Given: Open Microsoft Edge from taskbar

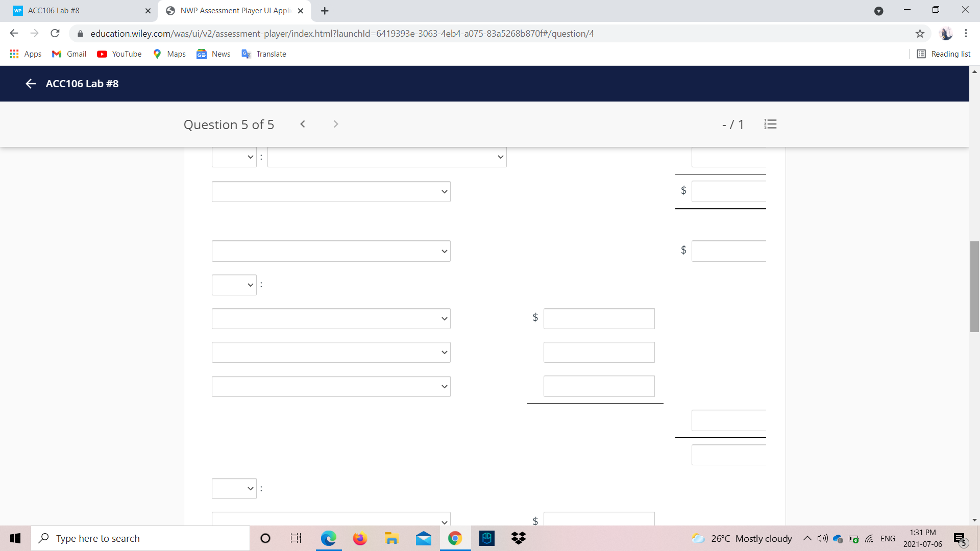Looking at the screenshot, I should pyautogui.click(x=328, y=538).
